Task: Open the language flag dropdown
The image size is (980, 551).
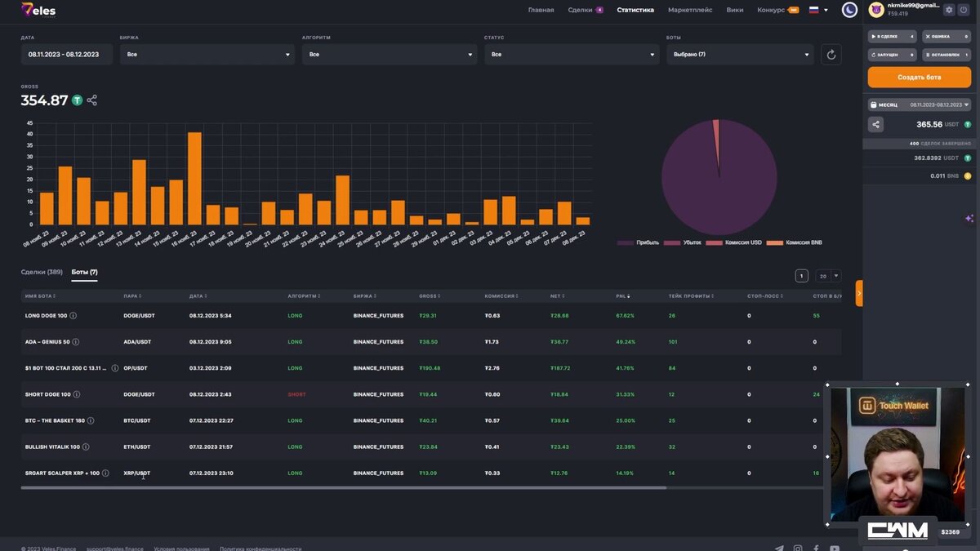Action: click(818, 10)
